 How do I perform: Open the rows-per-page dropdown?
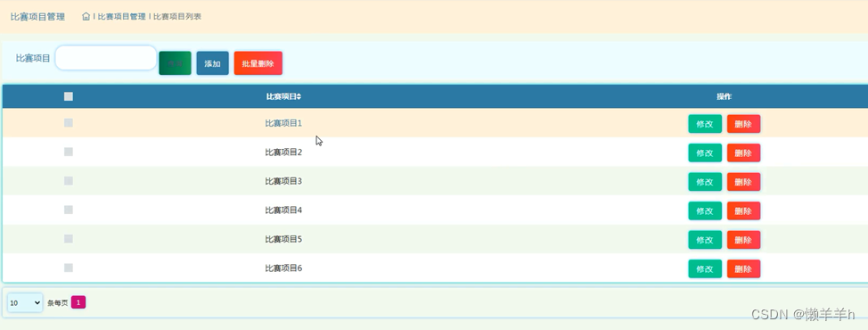25,303
